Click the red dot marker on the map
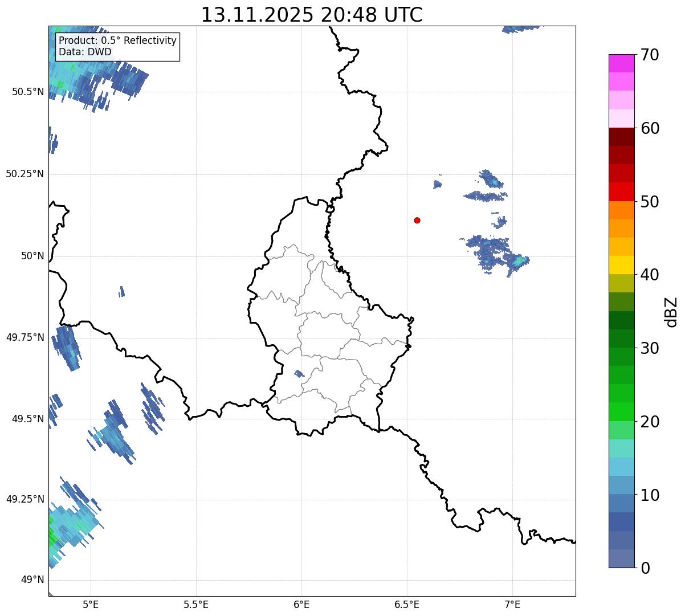This screenshot has width=685, height=616. pyautogui.click(x=417, y=220)
